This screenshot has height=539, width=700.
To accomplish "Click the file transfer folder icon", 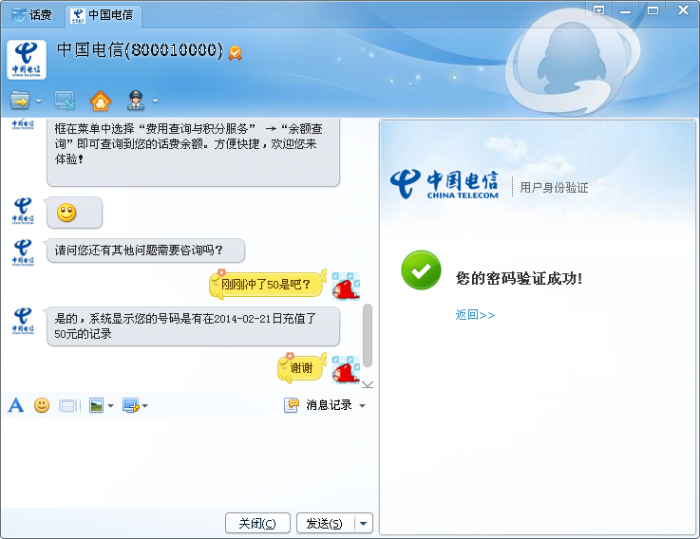I will tap(20, 100).
